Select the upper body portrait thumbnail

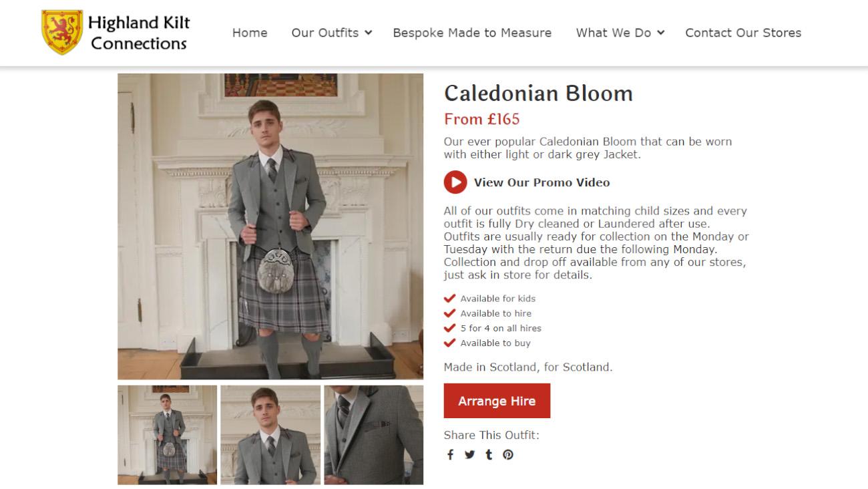coord(270,435)
